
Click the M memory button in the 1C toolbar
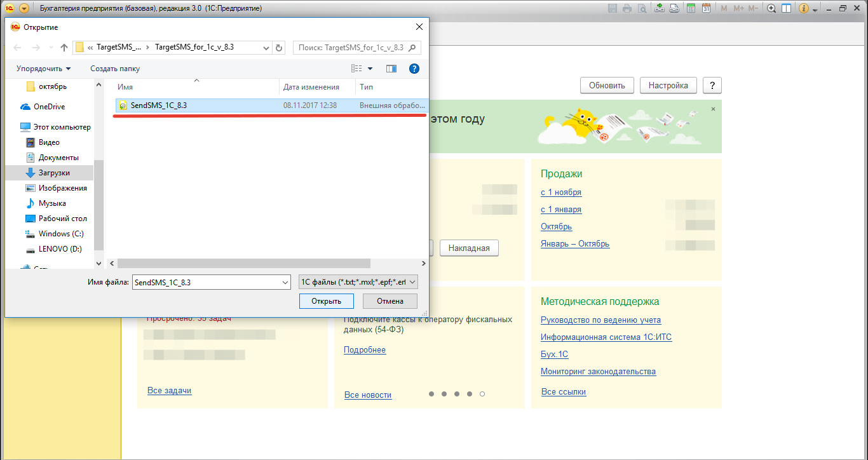[724, 8]
